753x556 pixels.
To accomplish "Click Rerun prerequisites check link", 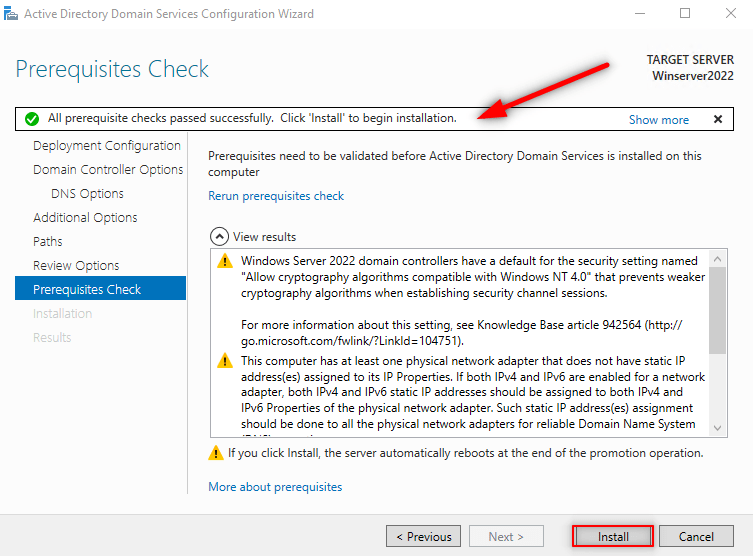I will (x=276, y=196).
